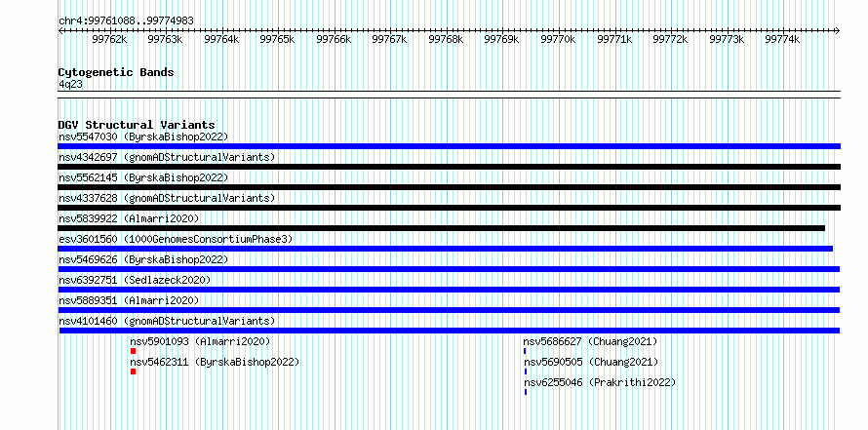Click the 99762k ruler position

[x=109, y=39]
